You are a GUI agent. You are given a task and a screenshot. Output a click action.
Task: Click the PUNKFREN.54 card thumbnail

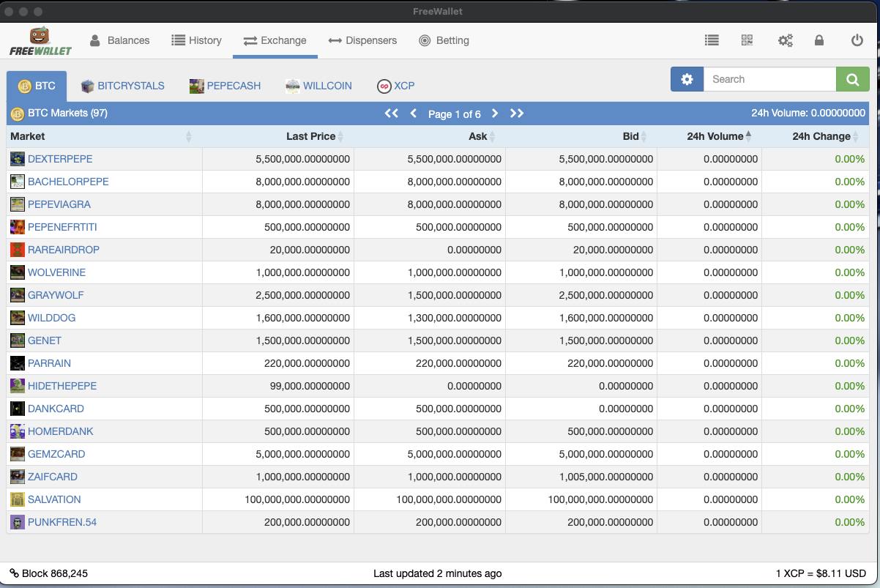click(18, 522)
